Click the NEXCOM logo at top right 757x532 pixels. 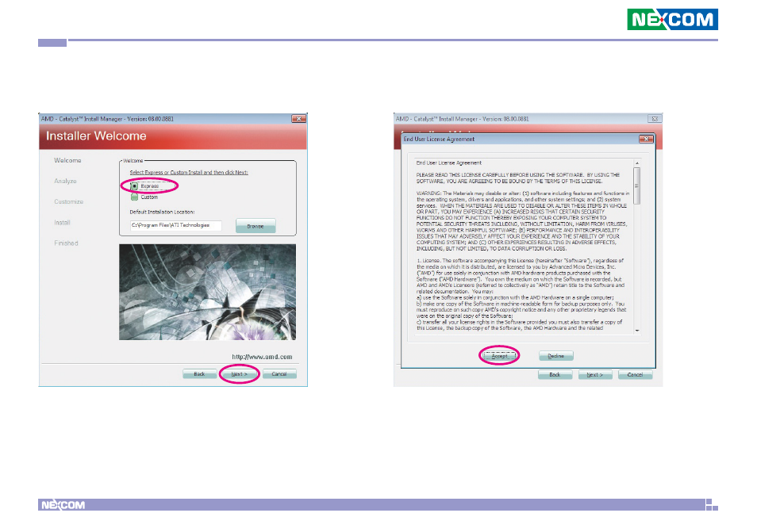click(673, 19)
